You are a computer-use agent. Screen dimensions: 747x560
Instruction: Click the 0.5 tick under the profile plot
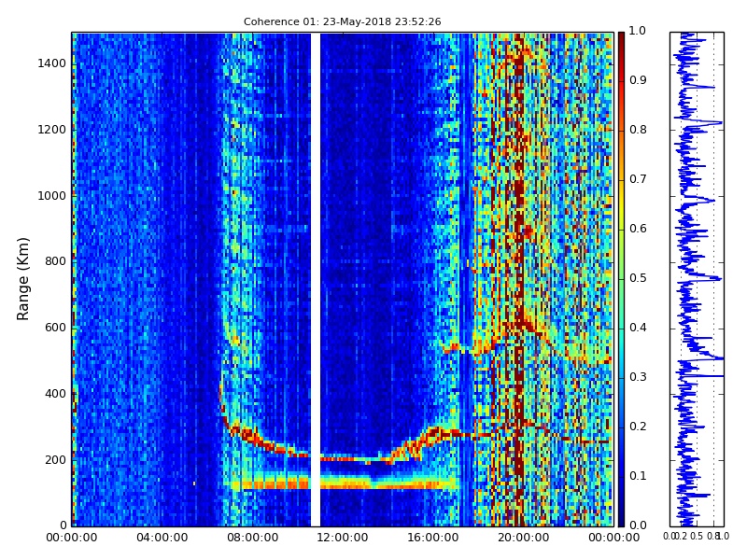tap(697, 536)
